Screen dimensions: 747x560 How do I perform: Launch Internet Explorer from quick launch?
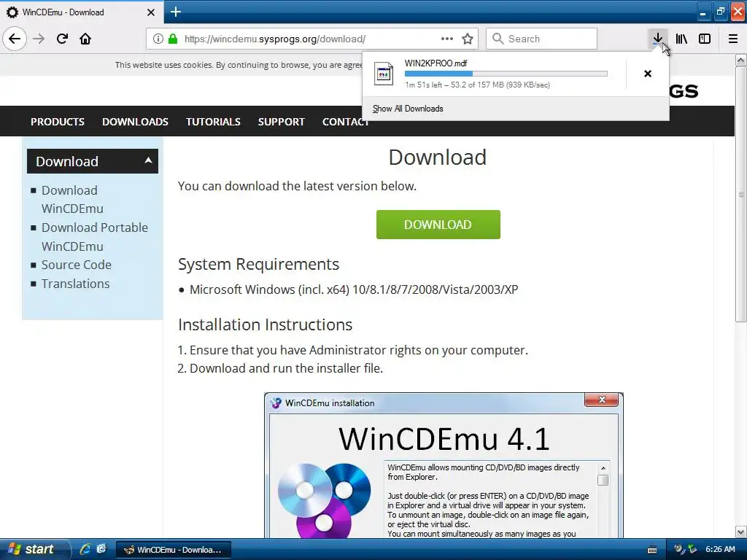click(85, 549)
